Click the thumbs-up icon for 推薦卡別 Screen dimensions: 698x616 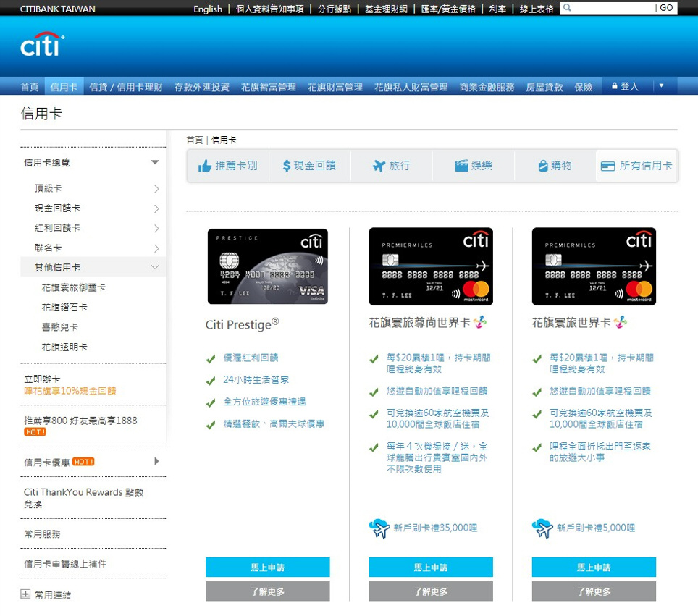[205, 166]
